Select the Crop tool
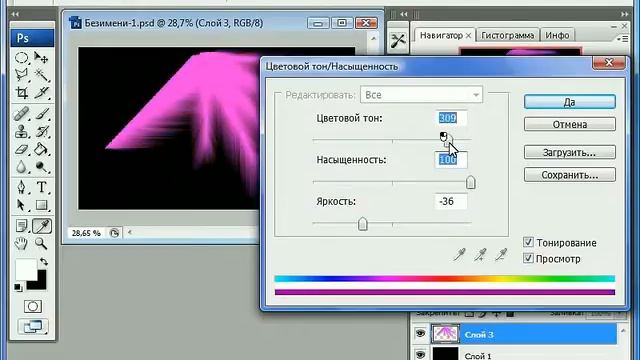640x360 pixels. pos(22,93)
